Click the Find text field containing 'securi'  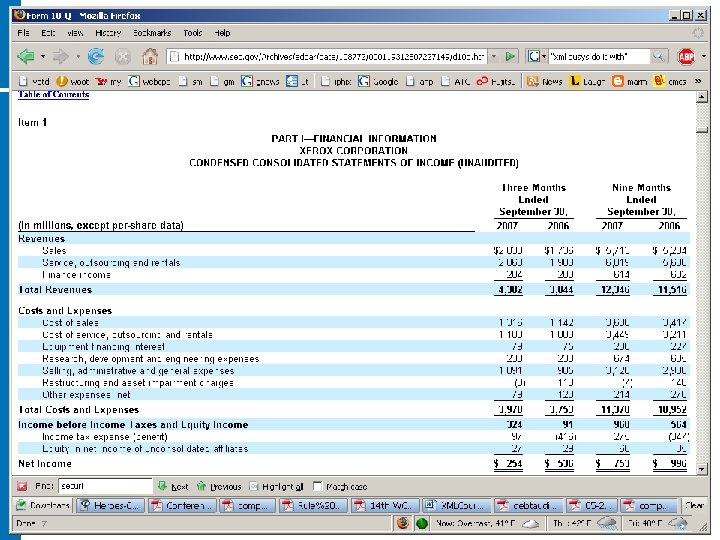(x=105, y=486)
